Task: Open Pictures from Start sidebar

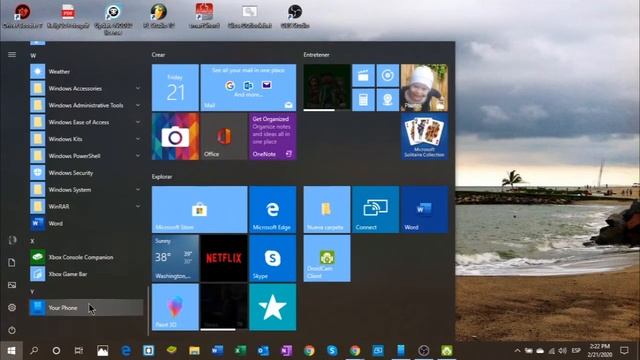Action: tap(12, 285)
